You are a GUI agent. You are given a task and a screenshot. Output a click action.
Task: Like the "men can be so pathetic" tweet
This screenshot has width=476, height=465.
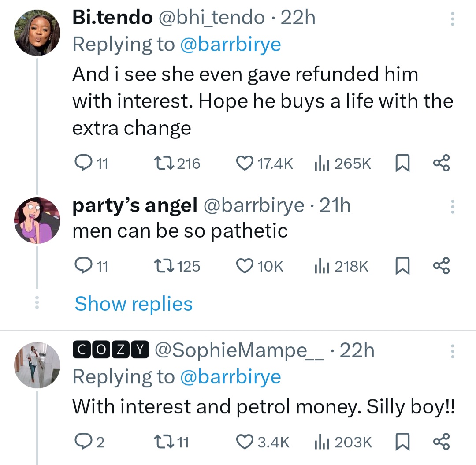tap(244, 266)
